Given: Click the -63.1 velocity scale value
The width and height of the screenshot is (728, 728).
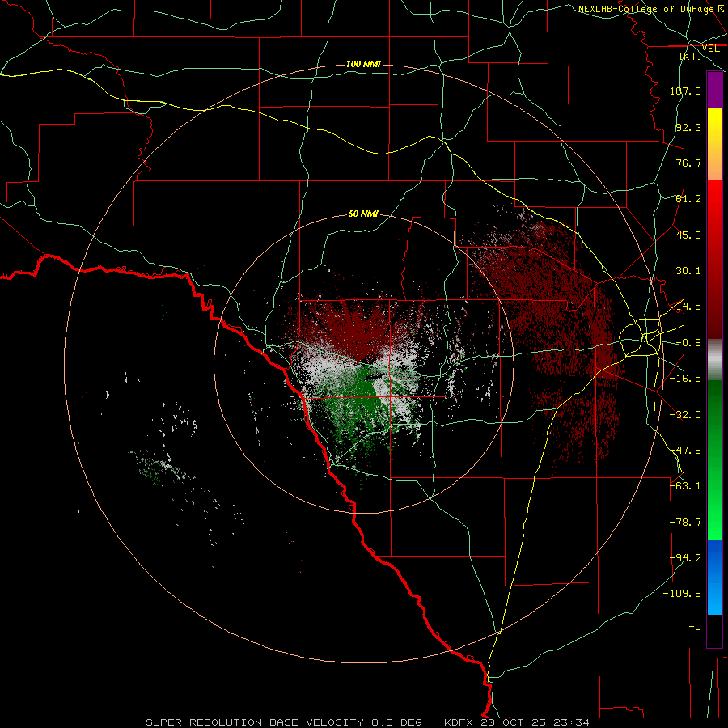Looking at the screenshot, I should pos(685,485).
